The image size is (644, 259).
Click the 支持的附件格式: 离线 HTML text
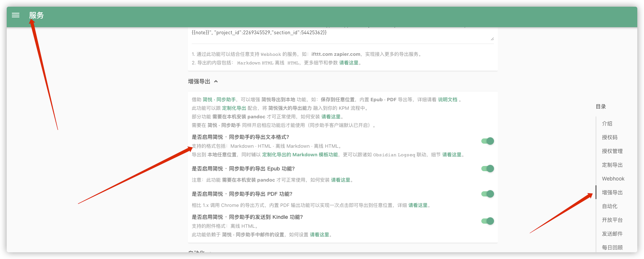pos(224,226)
